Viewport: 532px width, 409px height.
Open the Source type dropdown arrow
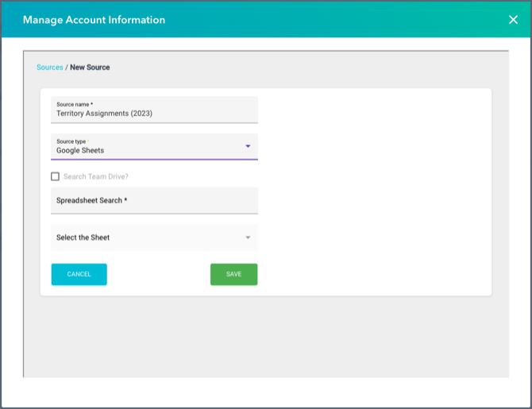(248, 146)
